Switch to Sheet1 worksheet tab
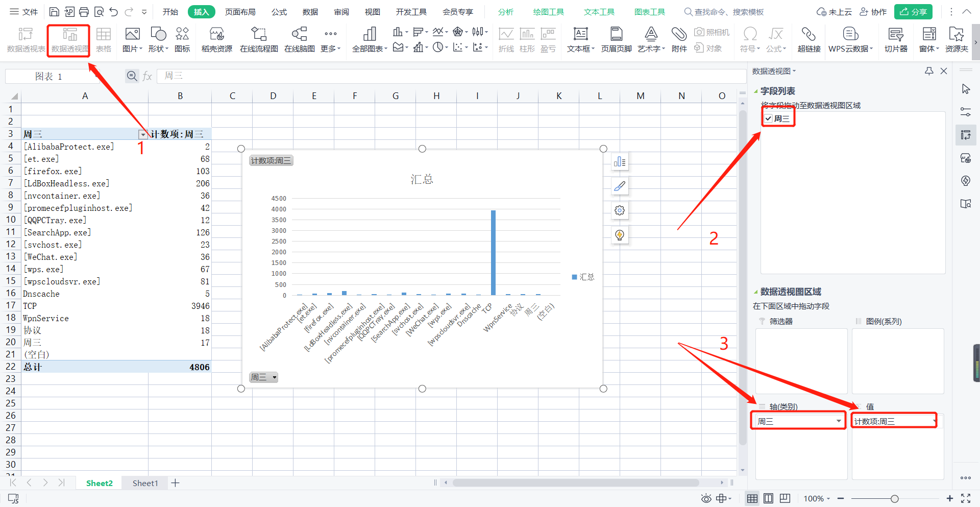This screenshot has width=980, height=507. pos(145,483)
